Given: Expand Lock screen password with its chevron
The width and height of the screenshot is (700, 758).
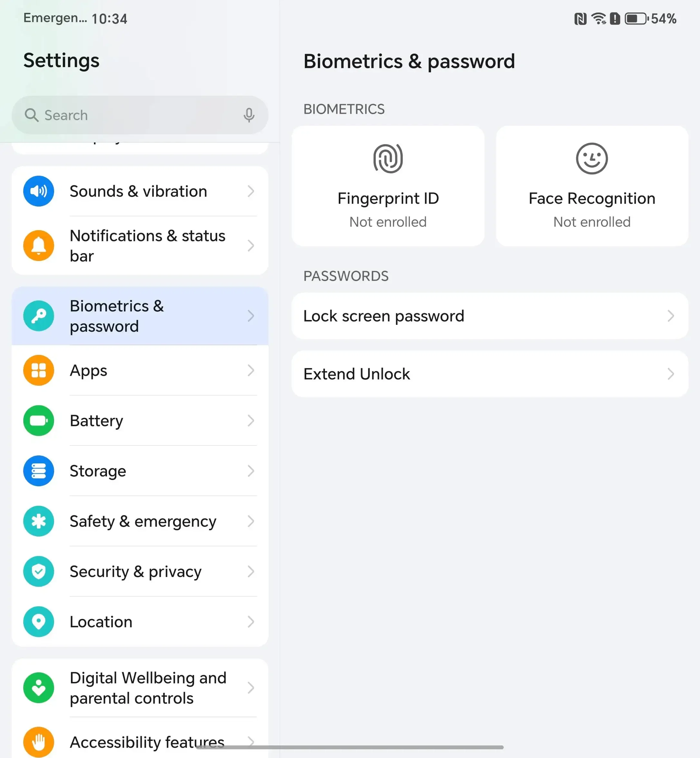Looking at the screenshot, I should [x=670, y=316].
